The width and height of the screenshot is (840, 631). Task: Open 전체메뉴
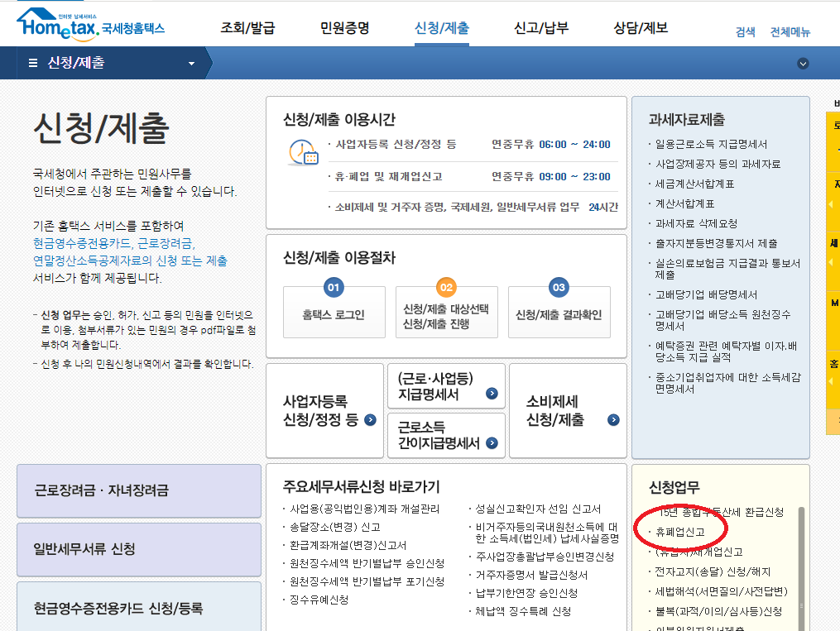(790, 32)
